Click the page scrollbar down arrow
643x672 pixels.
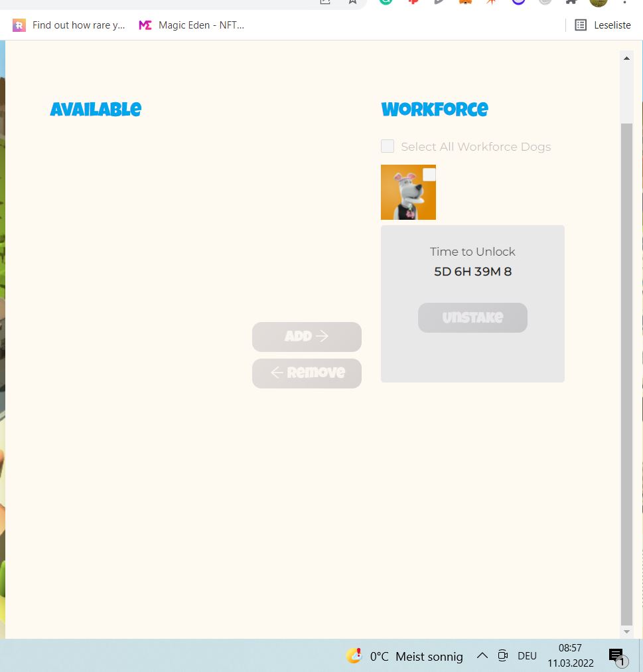626,631
